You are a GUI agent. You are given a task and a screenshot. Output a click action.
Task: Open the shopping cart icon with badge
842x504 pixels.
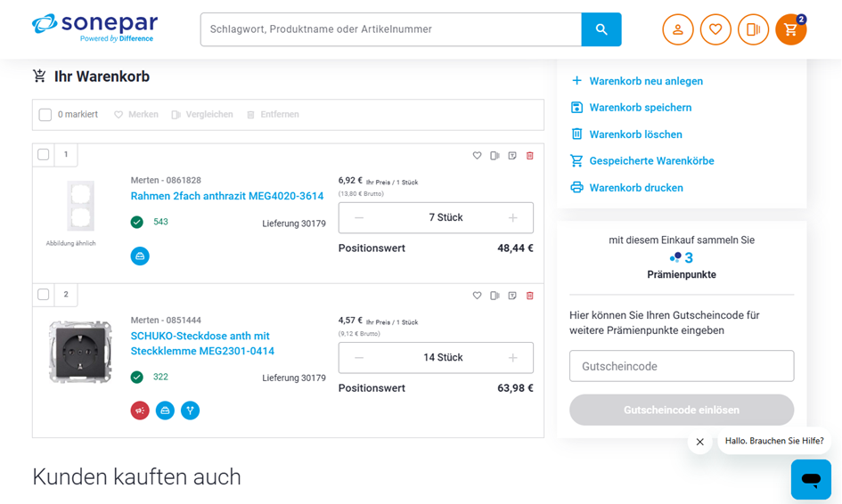pos(790,29)
